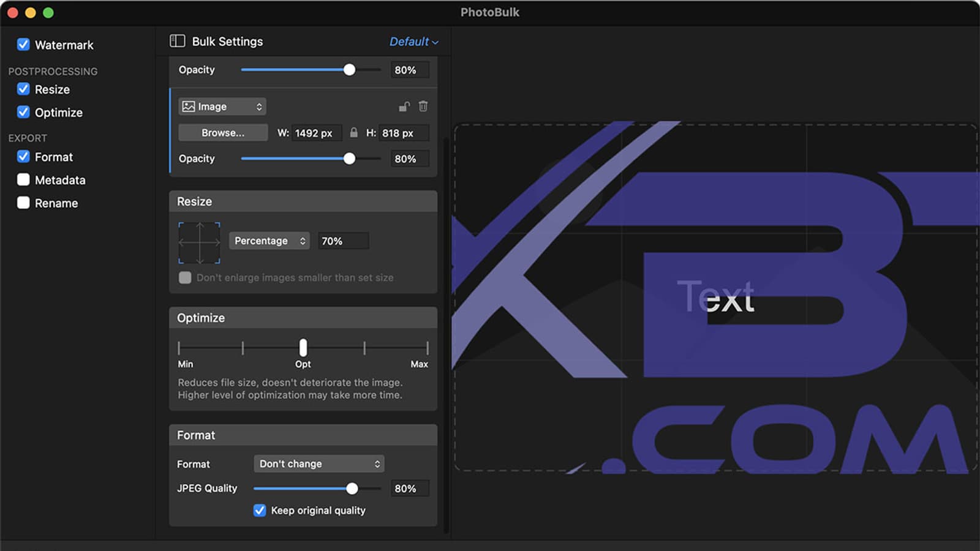Screen dimensions: 980x551
Task: Click the Optimize level slider handle
Action: coord(303,348)
